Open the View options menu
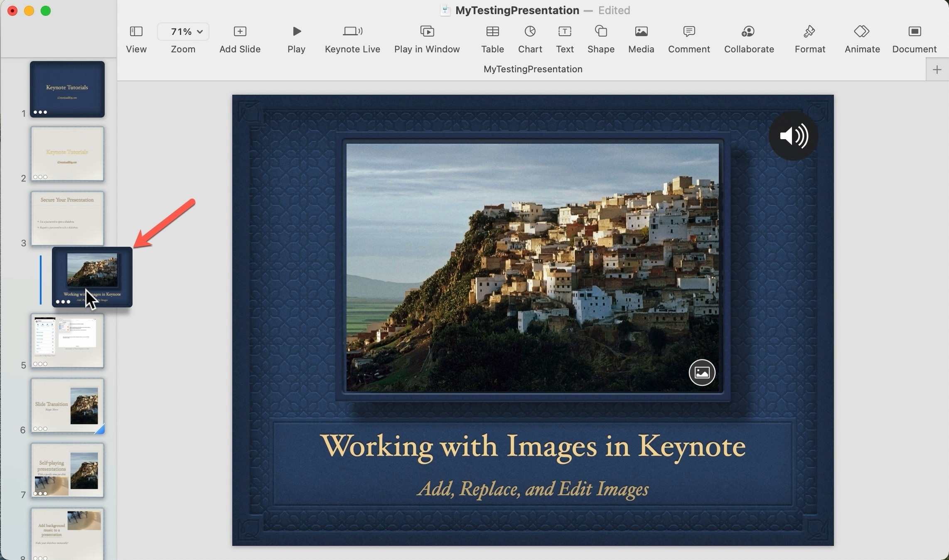 pos(136,37)
